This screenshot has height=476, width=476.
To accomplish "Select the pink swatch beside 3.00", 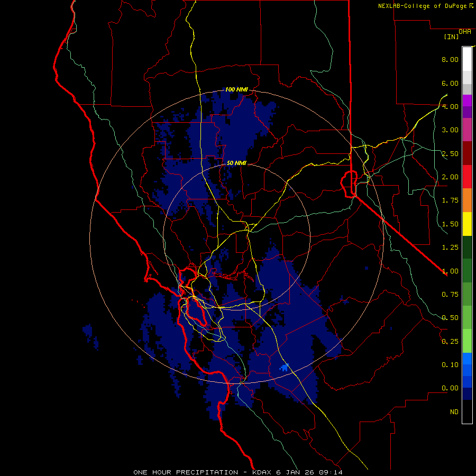I will (467, 130).
